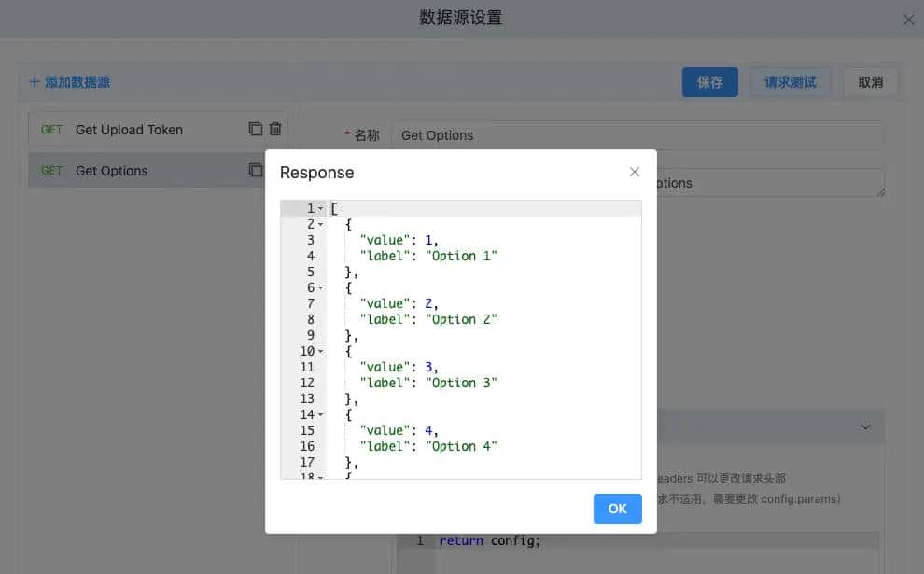The image size is (924, 574).
Task: Select the Get Options list entry
Action: tap(112, 171)
